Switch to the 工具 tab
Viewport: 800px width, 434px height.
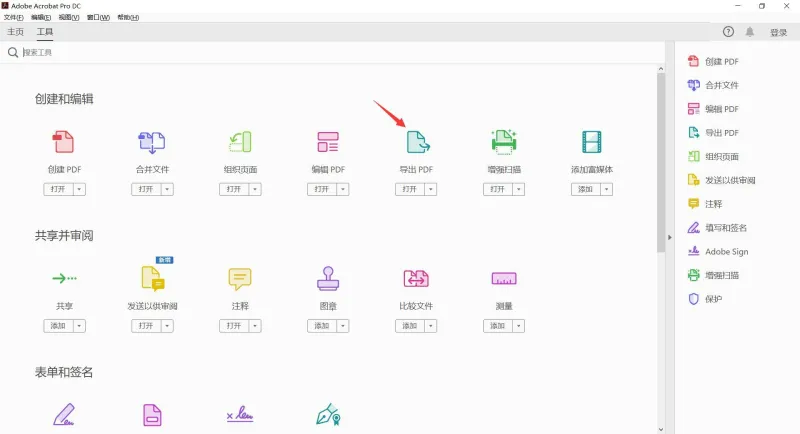[45, 32]
